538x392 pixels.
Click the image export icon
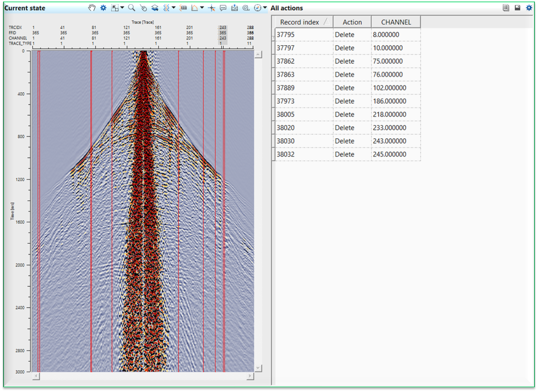coord(234,7)
